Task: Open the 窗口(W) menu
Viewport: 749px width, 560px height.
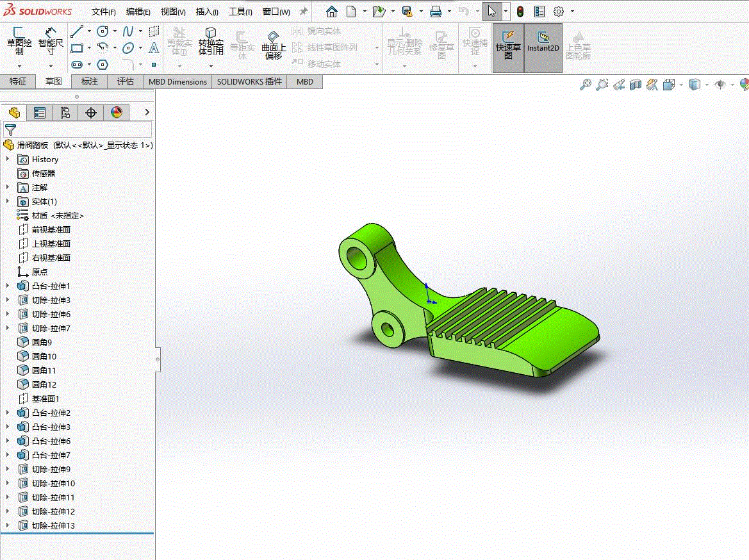Action: [276, 12]
